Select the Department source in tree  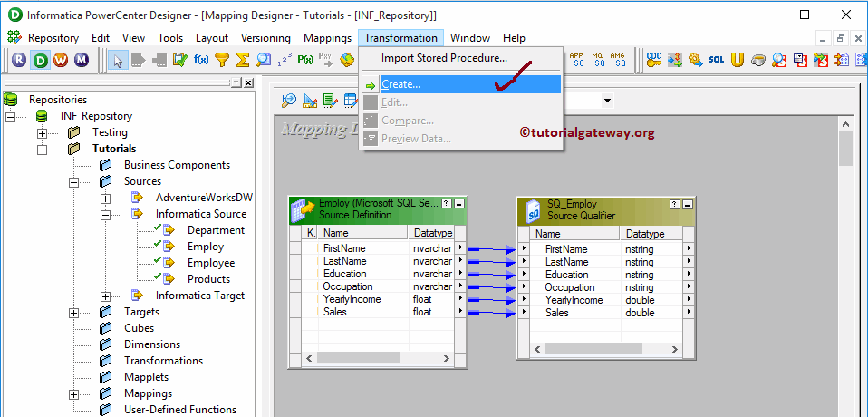tap(216, 230)
